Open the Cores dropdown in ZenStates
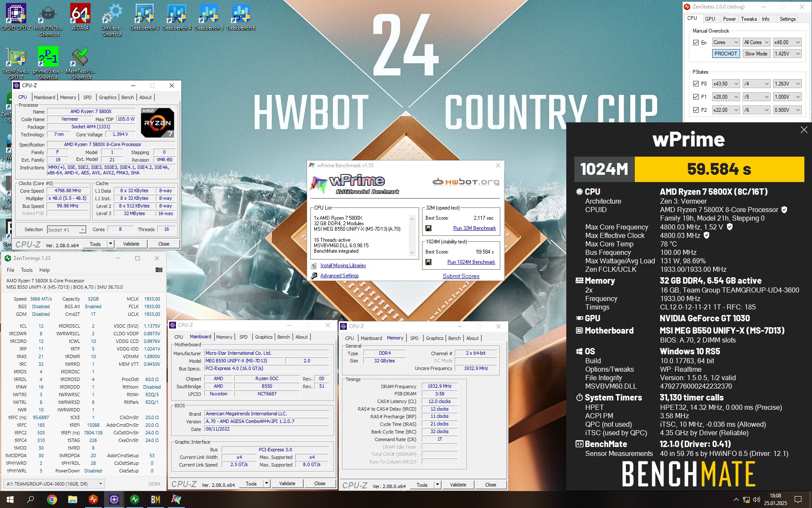This screenshot has height=508, width=812. click(726, 42)
